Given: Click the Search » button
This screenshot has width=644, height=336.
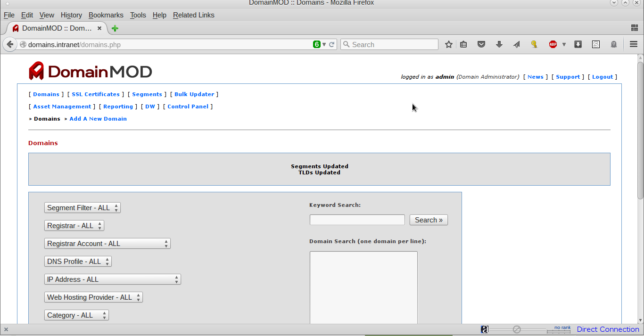Looking at the screenshot, I should (429, 220).
